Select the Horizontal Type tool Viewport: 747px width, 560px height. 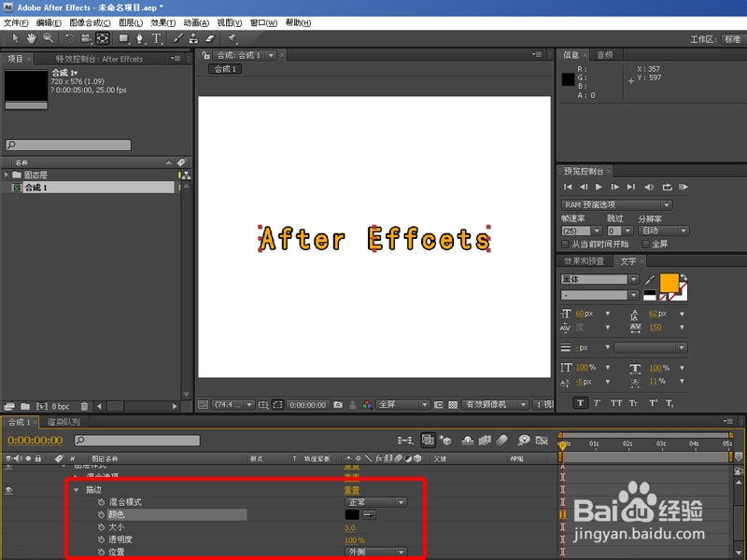coord(157,38)
